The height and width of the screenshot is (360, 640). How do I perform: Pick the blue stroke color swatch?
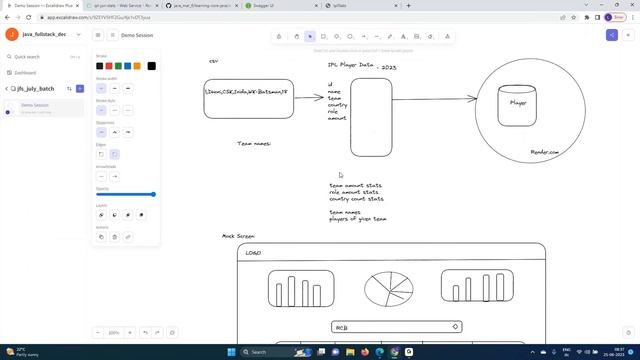click(128, 66)
